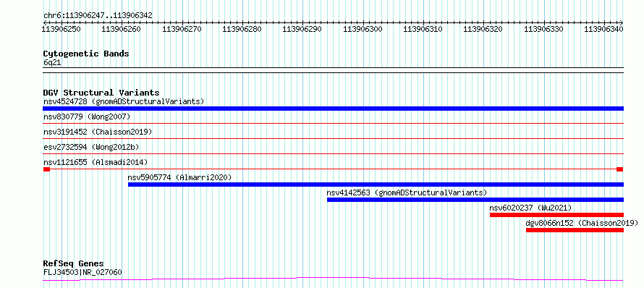This screenshot has width=644, height=288.
Task: Select the red dgv8066n152 variant bar
Action: pyautogui.click(x=575, y=230)
